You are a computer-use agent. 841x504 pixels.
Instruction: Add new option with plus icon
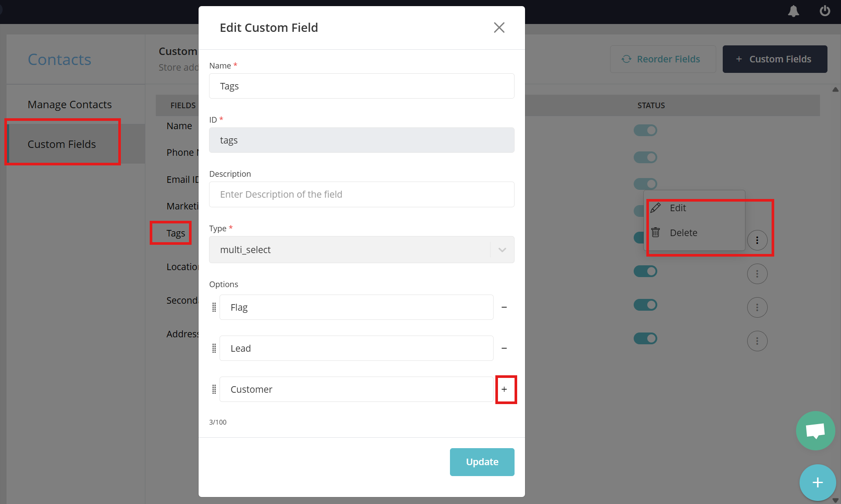coord(505,389)
